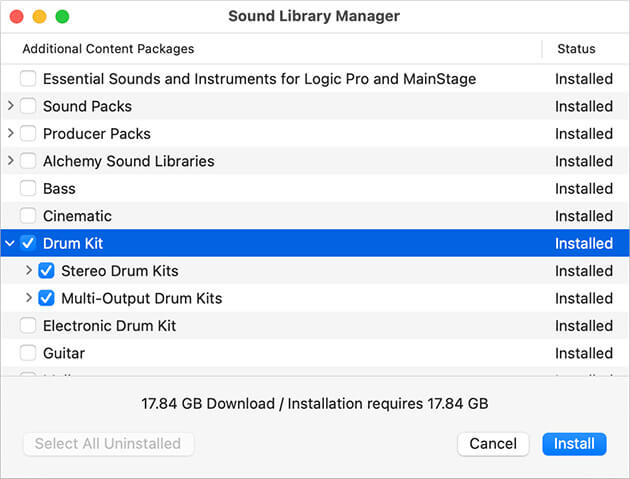The image size is (630, 479).
Task: Enable the Sound Packs checkbox
Action: coord(28,106)
